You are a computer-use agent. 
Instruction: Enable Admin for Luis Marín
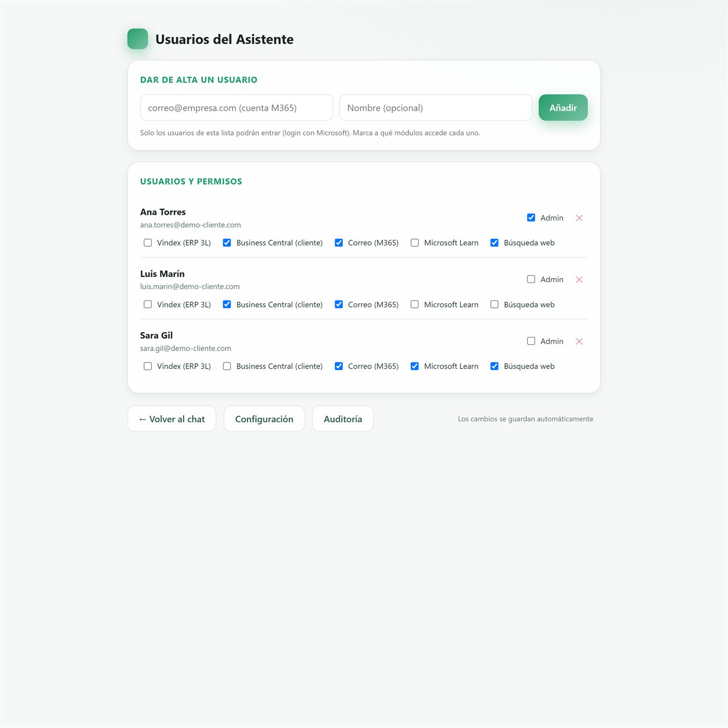click(531, 279)
